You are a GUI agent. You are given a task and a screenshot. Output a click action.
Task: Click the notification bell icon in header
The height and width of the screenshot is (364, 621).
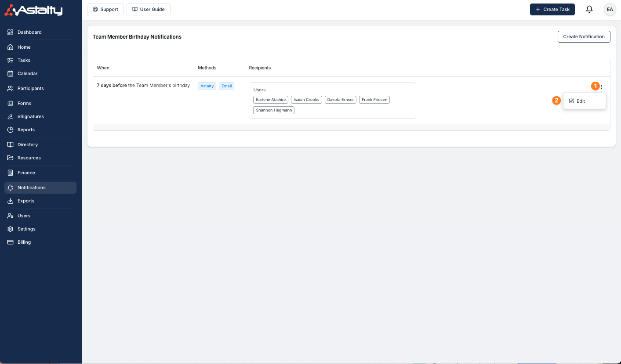(x=589, y=9)
